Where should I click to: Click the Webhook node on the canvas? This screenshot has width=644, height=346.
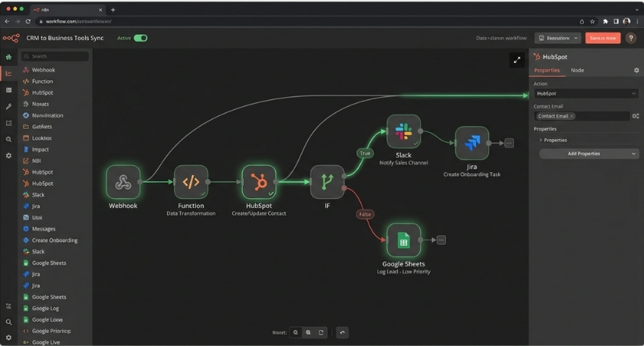point(123,182)
